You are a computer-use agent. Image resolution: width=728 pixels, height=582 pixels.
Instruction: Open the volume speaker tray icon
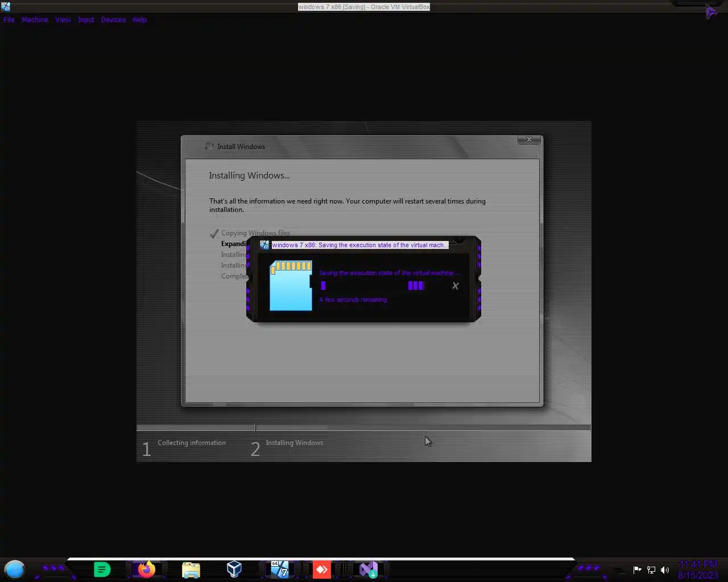tap(665, 570)
